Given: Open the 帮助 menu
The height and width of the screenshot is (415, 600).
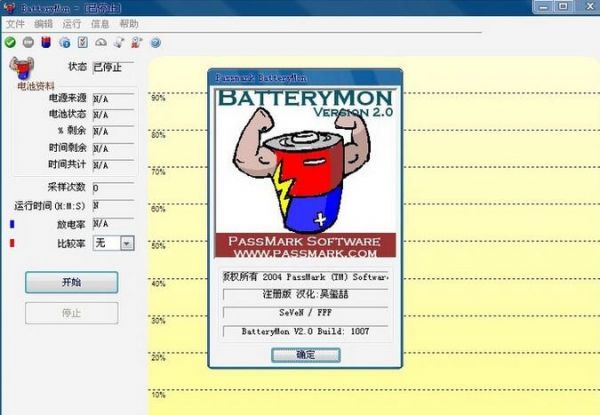Looking at the screenshot, I should (x=129, y=23).
